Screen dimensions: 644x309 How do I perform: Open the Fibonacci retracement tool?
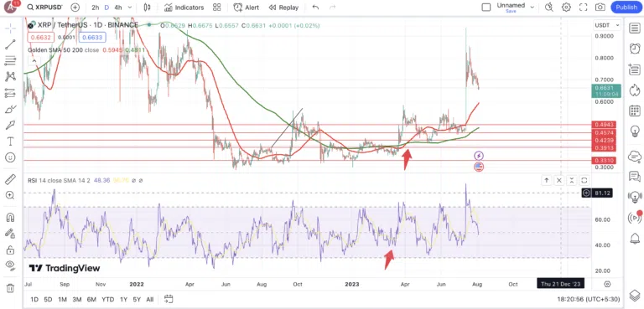point(10,61)
